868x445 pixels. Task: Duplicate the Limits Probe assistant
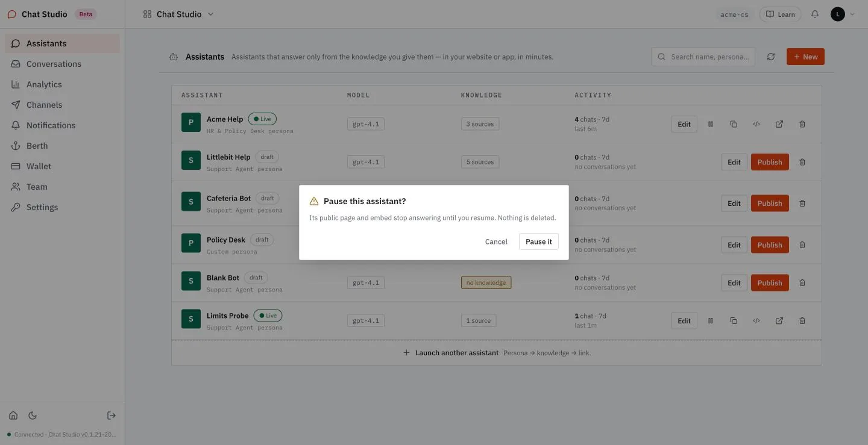click(734, 321)
